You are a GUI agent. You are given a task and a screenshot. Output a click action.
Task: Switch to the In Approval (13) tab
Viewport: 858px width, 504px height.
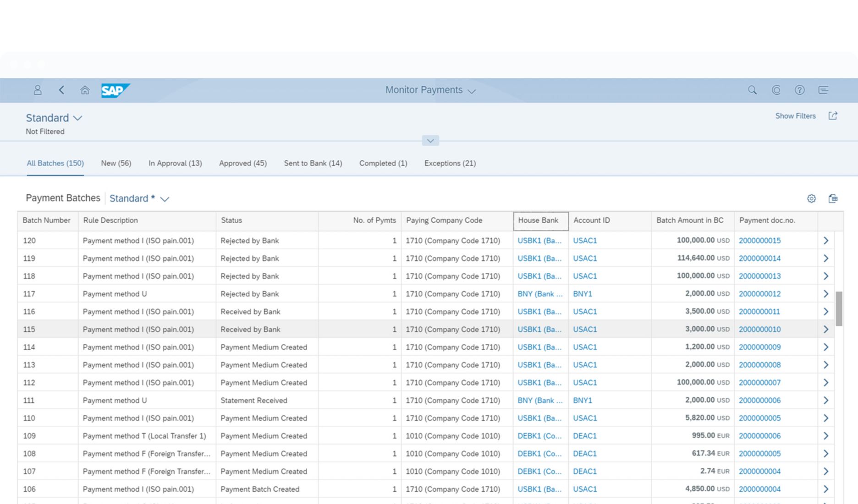[175, 163]
